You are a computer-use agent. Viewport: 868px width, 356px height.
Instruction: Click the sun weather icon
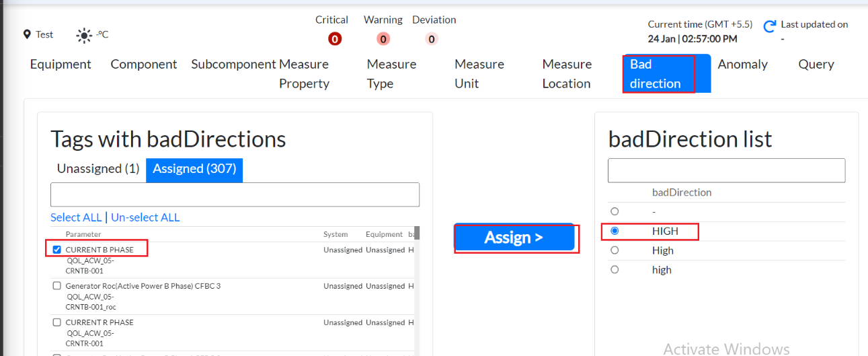(84, 35)
